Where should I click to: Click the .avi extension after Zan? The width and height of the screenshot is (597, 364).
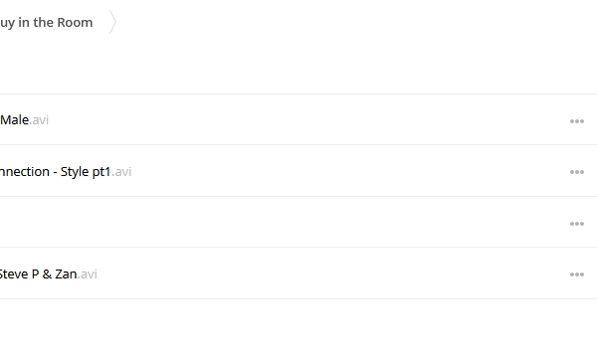point(88,274)
